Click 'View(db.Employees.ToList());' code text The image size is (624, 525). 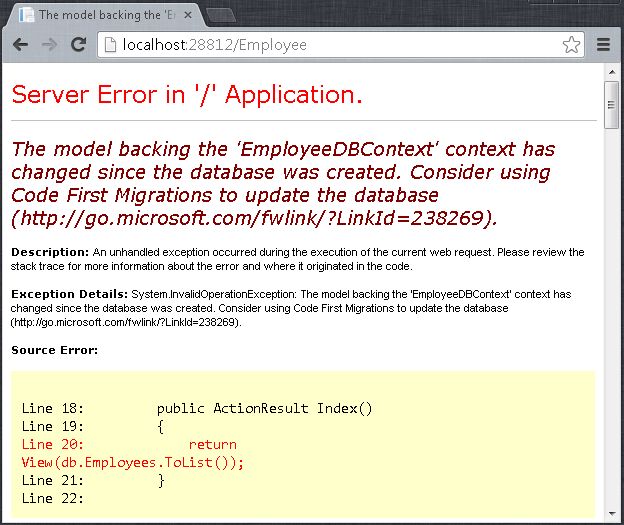[x=133, y=463]
